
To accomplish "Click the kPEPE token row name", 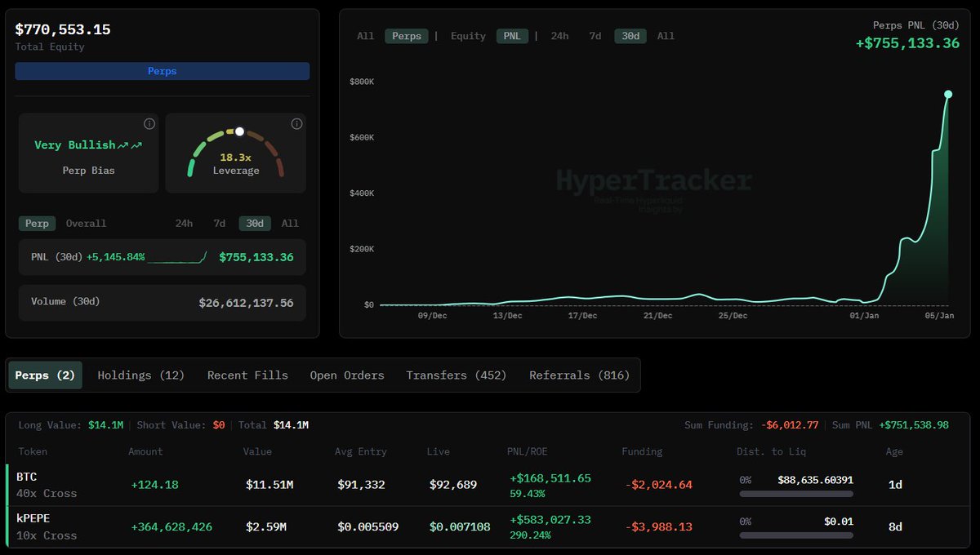I will pos(33,519).
